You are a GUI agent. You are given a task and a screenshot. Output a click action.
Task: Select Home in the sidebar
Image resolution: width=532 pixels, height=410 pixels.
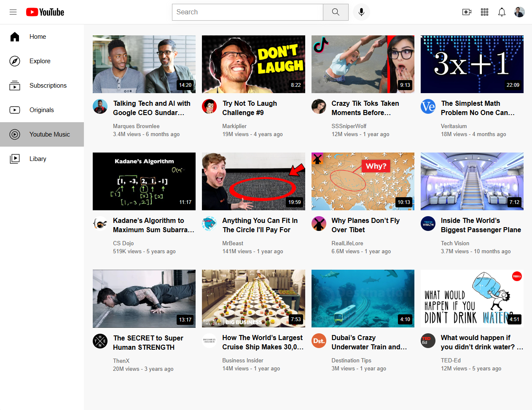click(x=42, y=37)
